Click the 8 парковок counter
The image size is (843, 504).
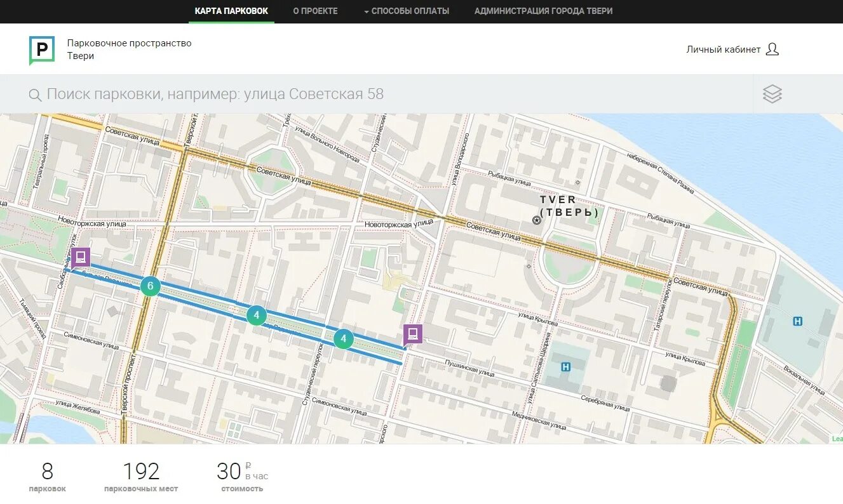(x=48, y=477)
